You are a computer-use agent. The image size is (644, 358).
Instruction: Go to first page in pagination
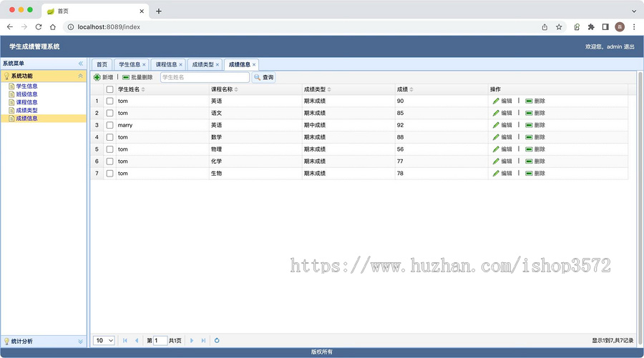[125, 340]
